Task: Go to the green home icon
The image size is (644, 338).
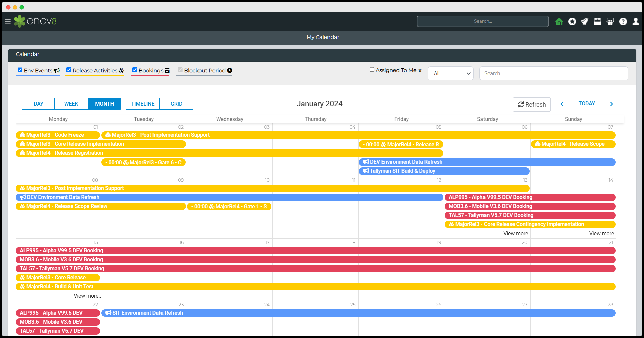Action: (x=559, y=22)
